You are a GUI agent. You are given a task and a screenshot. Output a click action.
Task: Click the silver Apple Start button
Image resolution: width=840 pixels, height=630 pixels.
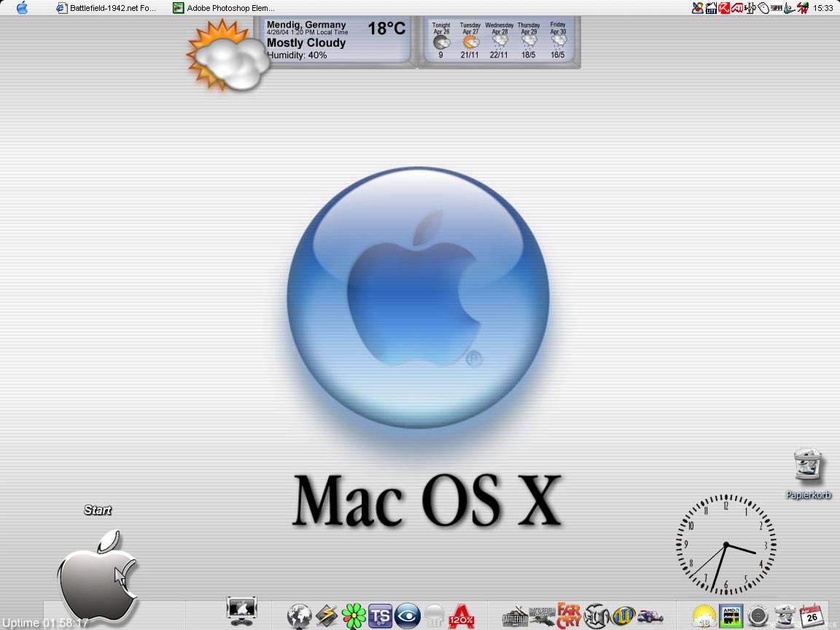pos(98,578)
